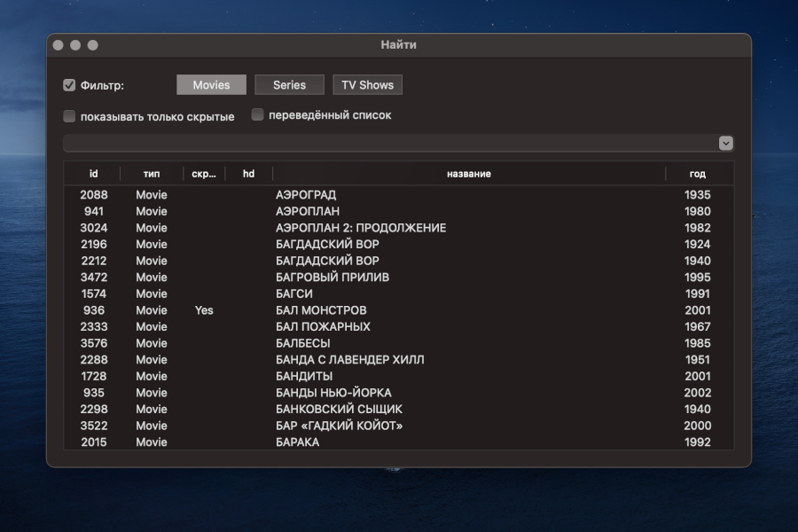Select БАНДА С ЛАВЕНДЕР ХИЛЛ row
Viewport: 798px width, 532px height.
399,359
